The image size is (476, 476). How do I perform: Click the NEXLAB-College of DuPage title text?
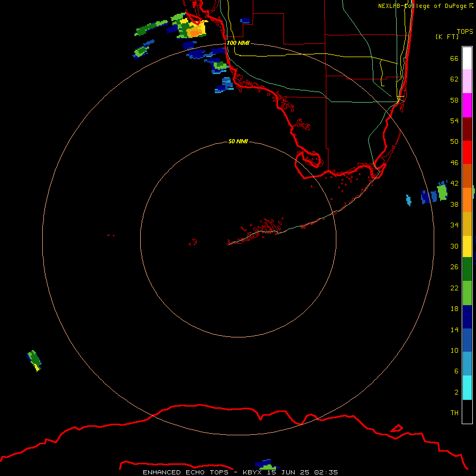423,6
